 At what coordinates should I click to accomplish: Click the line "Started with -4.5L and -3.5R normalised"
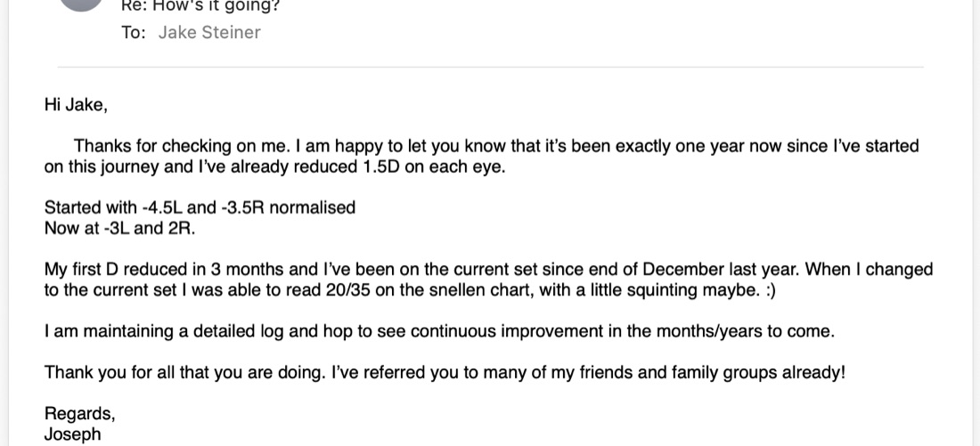pos(200,207)
